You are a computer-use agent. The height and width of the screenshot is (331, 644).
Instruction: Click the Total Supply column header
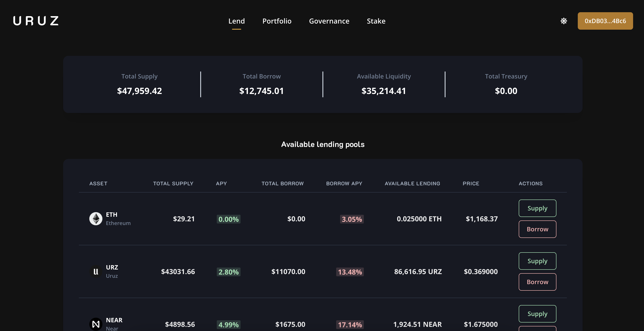[x=173, y=183]
